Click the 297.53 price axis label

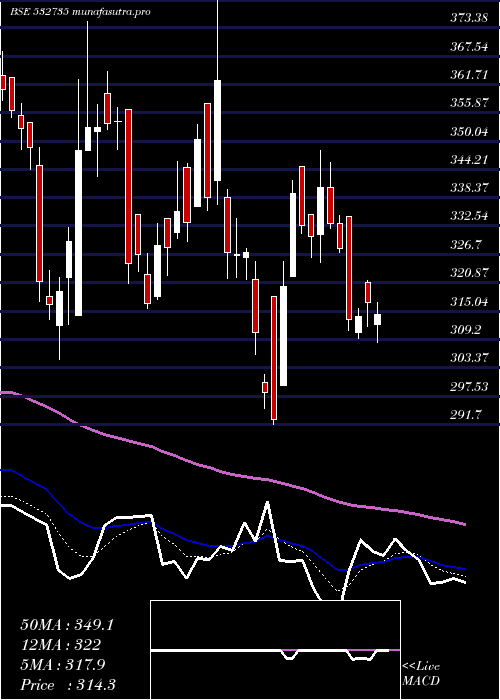(x=469, y=386)
